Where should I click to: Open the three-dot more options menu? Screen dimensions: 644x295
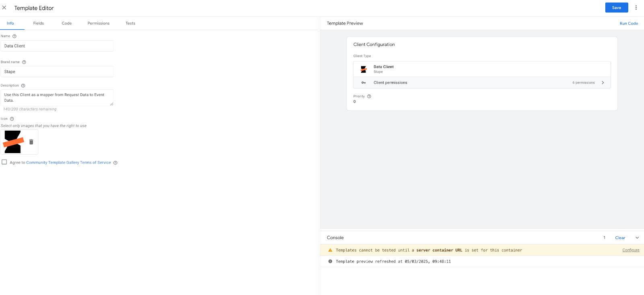click(636, 8)
